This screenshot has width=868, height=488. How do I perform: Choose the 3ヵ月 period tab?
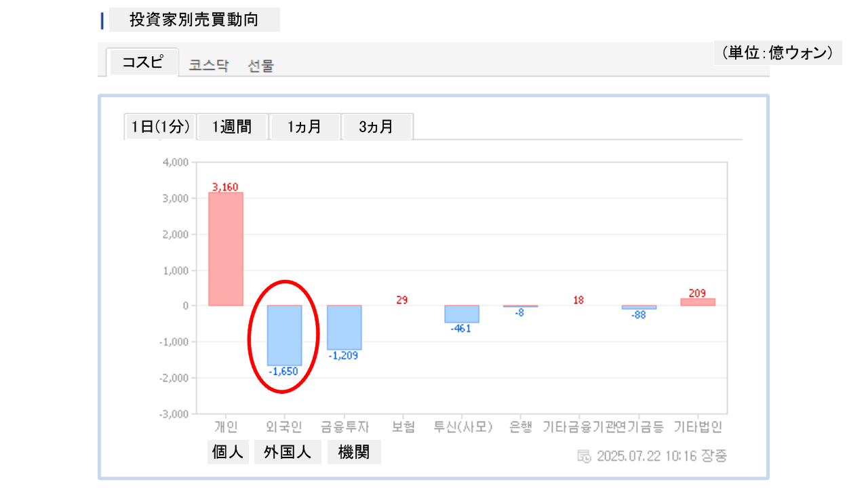(x=376, y=127)
